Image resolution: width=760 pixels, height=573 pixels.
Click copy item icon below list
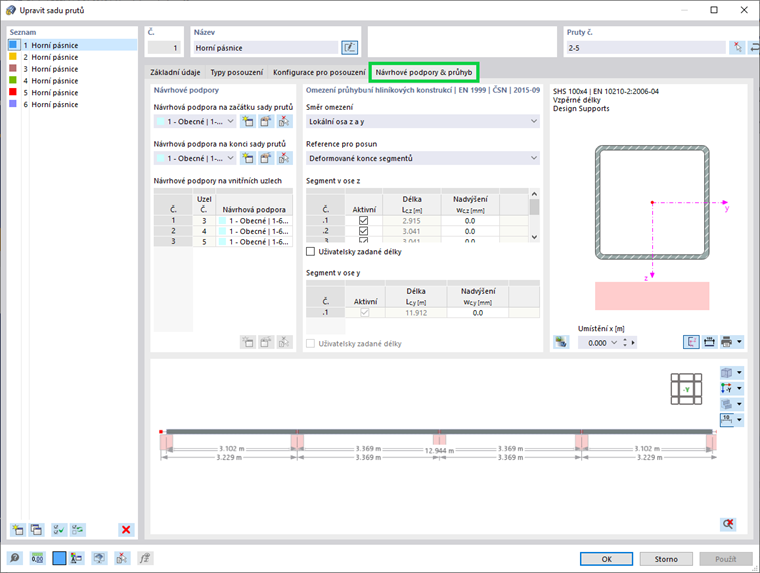(x=36, y=529)
